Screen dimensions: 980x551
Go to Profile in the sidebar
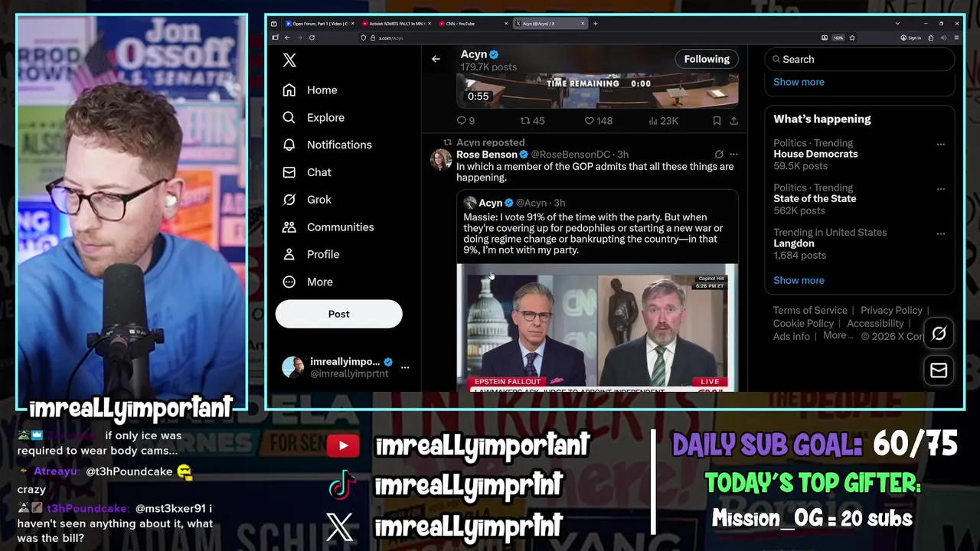click(310, 254)
